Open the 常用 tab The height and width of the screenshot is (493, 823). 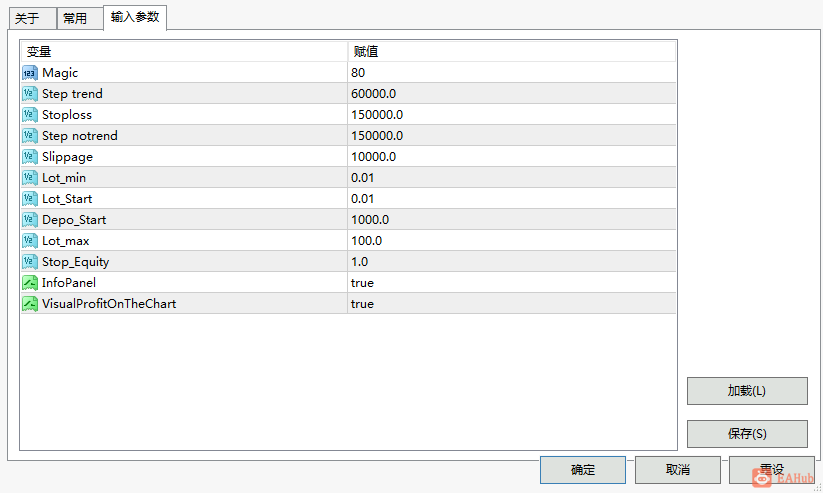coord(75,18)
